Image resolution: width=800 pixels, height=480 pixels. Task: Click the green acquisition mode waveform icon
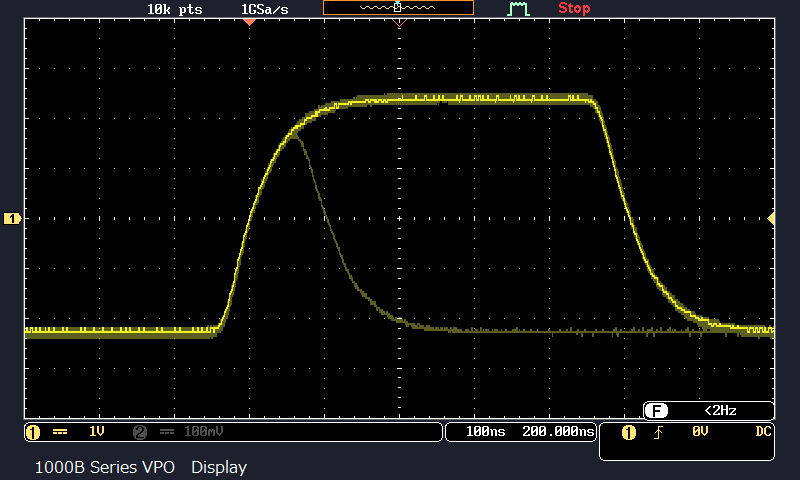click(518, 9)
